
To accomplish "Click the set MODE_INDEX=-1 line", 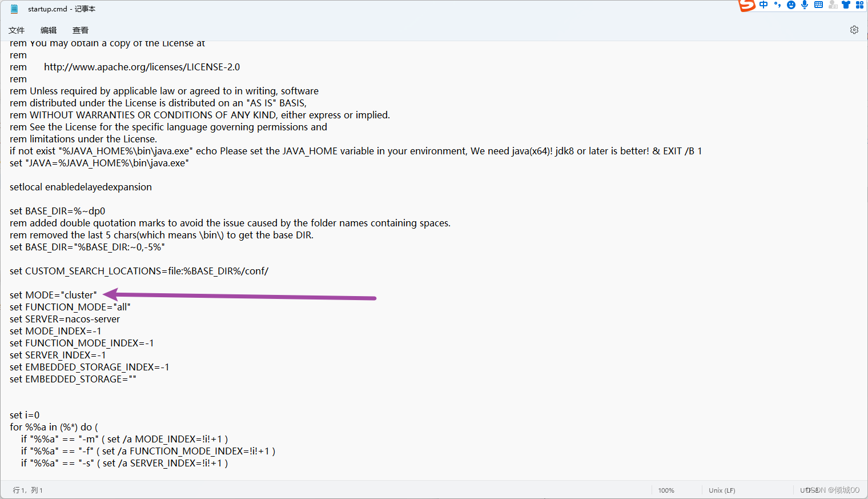I will click(55, 331).
